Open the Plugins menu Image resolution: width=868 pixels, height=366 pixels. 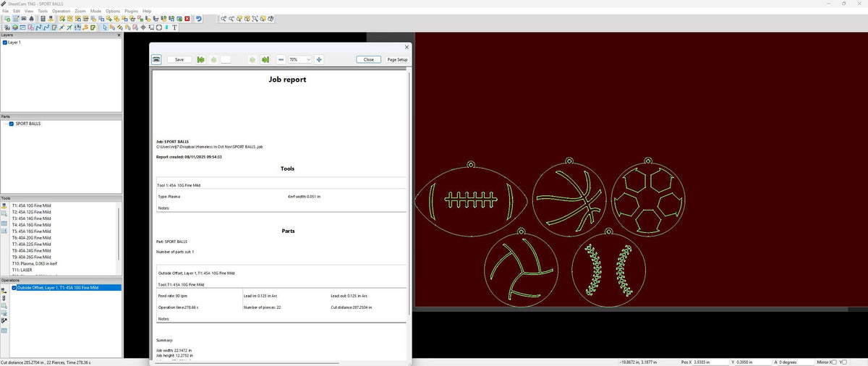pyautogui.click(x=132, y=12)
